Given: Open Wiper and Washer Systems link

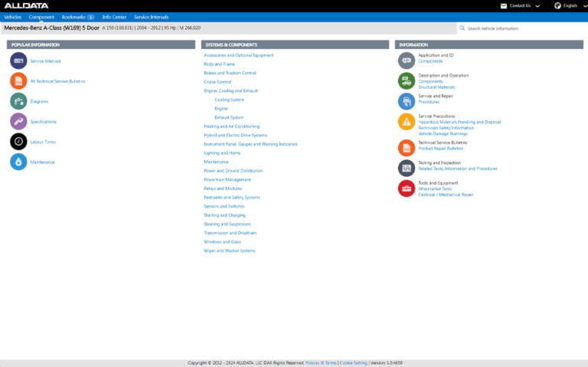Looking at the screenshot, I should [x=230, y=251].
